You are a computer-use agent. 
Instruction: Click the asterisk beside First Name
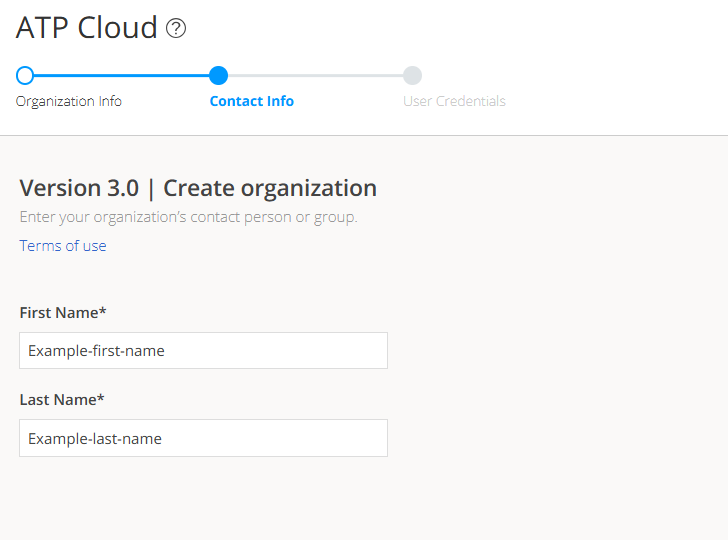click(x=103, y=312)
